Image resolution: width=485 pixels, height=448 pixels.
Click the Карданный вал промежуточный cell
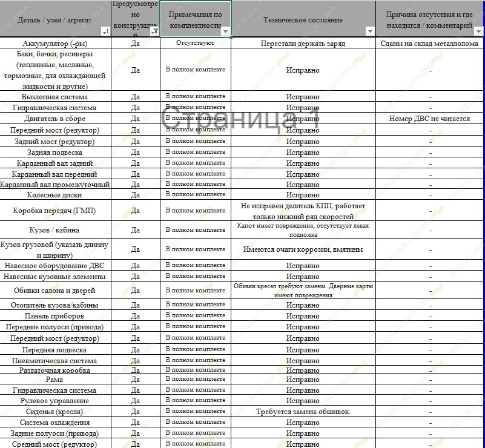(55, 185)
